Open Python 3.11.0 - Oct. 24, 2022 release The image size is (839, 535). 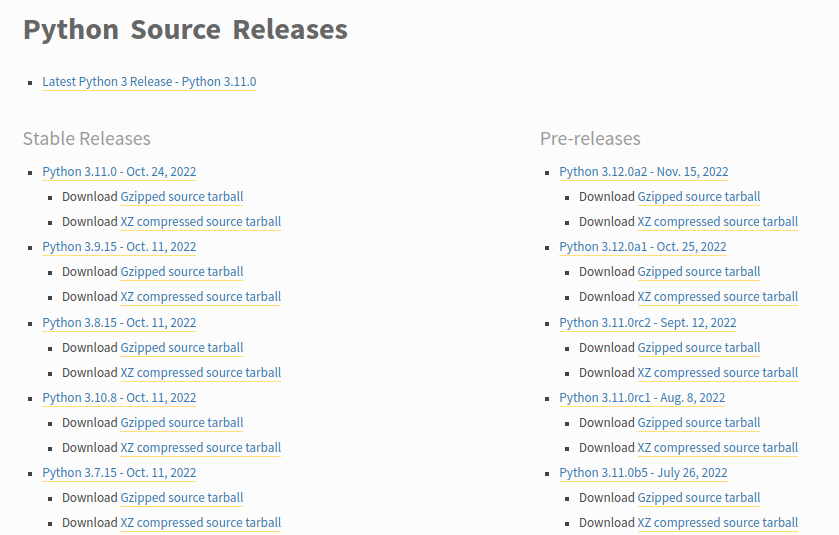[x=119, y=172]
